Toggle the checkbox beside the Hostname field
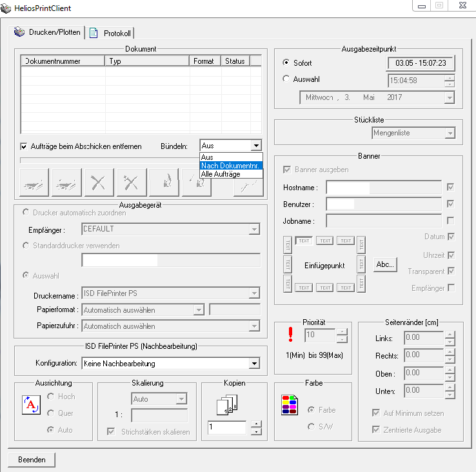The height and width of the screenshot is (472, 476). 450,187
